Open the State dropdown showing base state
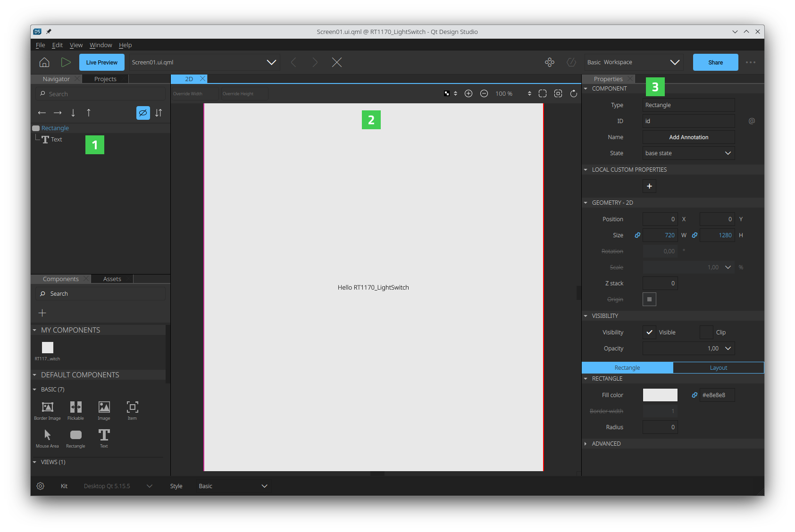Viewport: 795px width, 532px height. 688,153
